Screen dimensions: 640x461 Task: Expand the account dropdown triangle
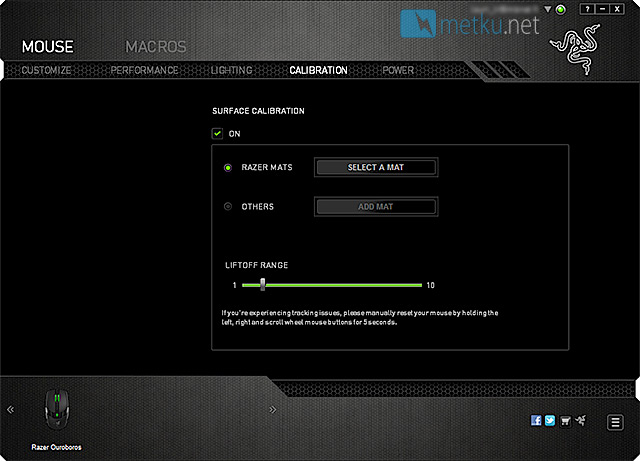click(548, 9)
